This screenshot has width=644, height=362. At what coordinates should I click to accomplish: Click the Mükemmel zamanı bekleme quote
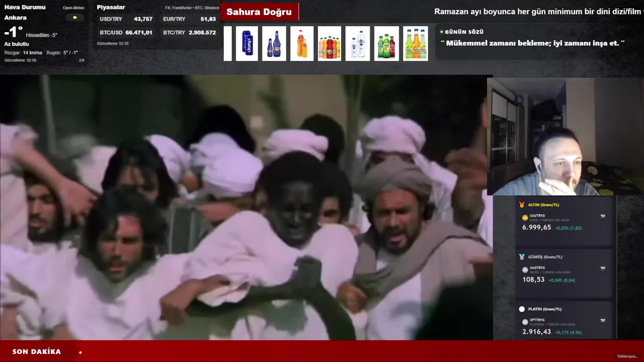pyautogui.click(x=533, y=43)
